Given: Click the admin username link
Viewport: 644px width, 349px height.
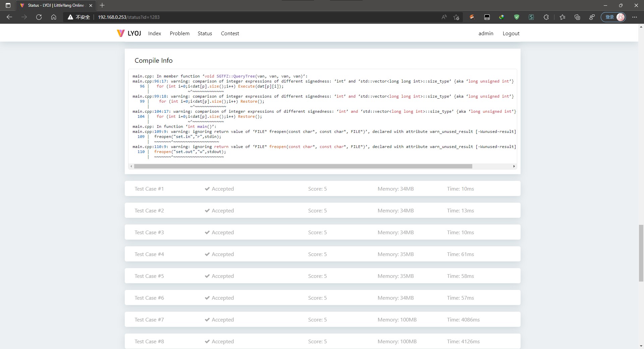Looking at the screenshot, I should tap(486, 33).
